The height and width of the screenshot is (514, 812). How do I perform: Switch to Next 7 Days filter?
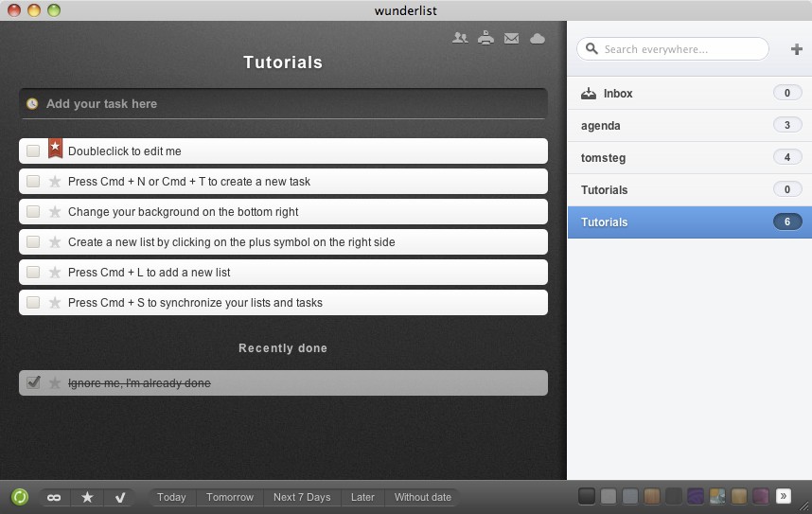click(302, 497)
